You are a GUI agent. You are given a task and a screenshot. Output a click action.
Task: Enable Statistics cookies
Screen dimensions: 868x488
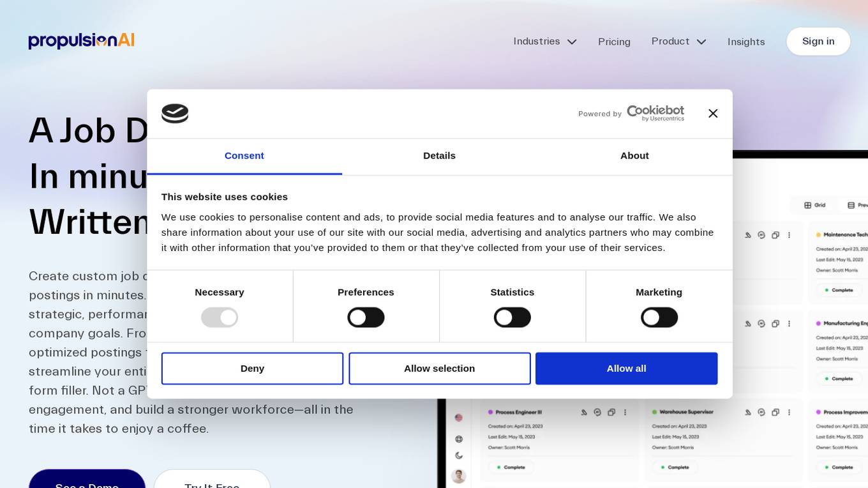coord(513,317)
